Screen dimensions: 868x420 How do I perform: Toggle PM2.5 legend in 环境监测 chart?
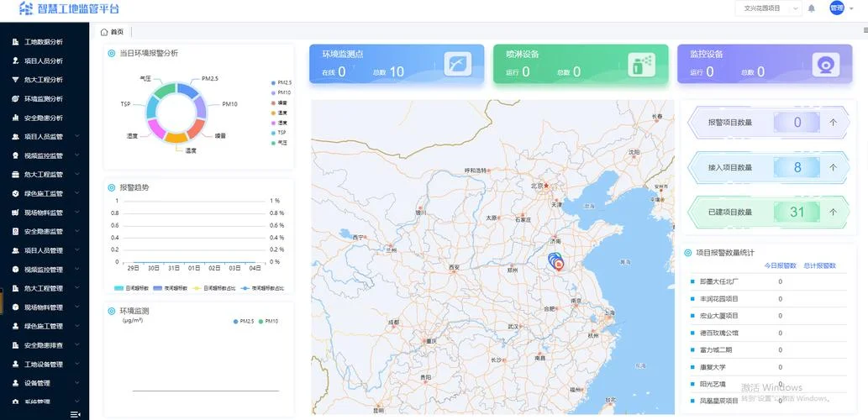pos(244,322)
